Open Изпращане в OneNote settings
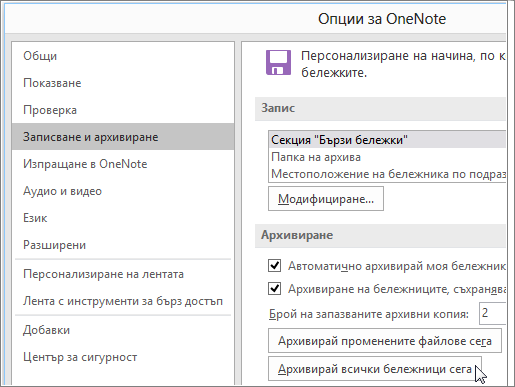This screenshot has width=515, height=387. click(123, 164)
